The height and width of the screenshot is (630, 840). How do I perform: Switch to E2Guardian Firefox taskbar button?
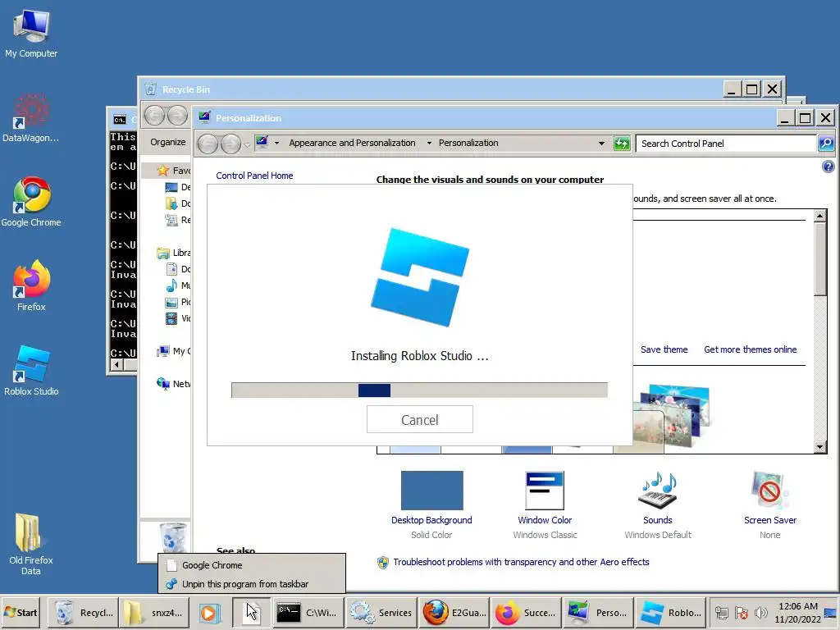point(454,612)
